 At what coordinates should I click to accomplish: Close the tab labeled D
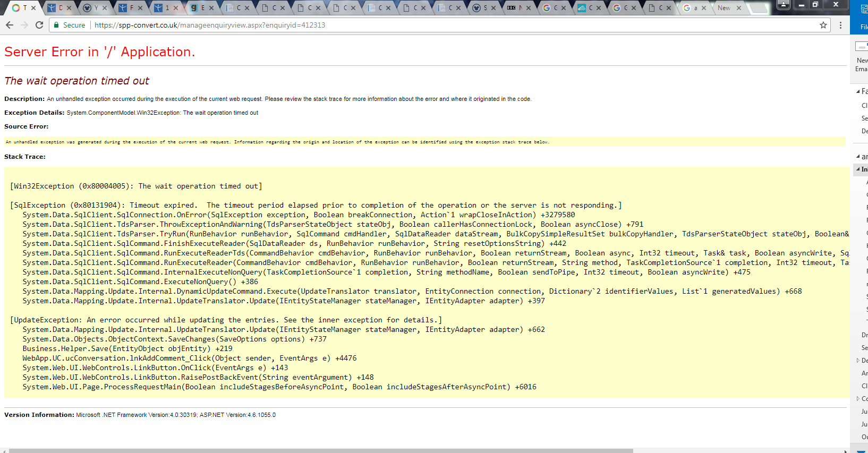click(x=69, y=8)
